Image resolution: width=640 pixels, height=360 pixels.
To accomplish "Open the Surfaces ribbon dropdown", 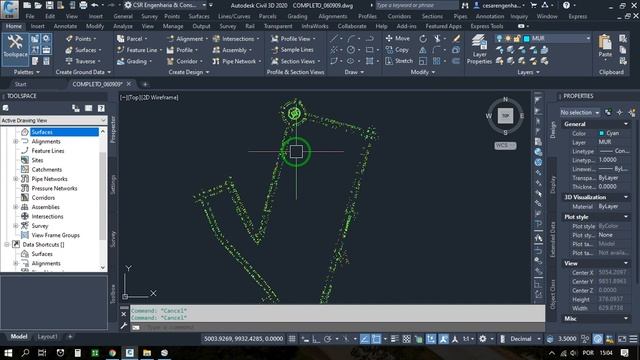I will tap(85, 50).
